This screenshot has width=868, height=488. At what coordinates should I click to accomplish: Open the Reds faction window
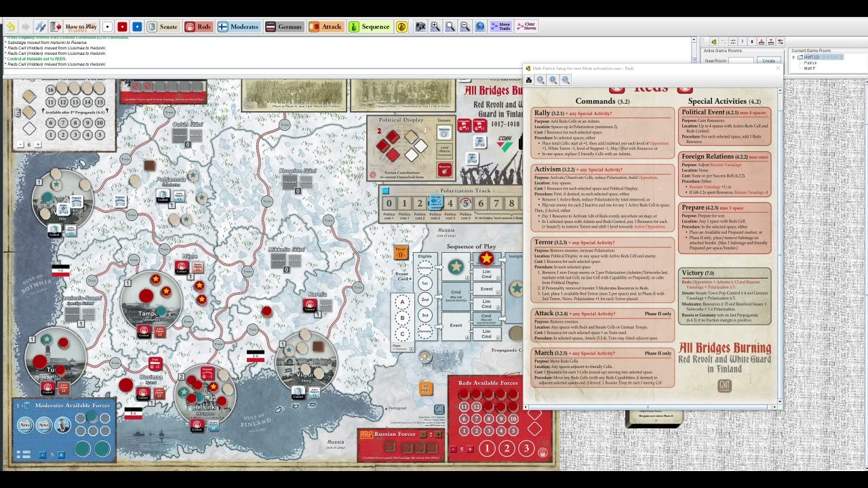tap(199, 26)
